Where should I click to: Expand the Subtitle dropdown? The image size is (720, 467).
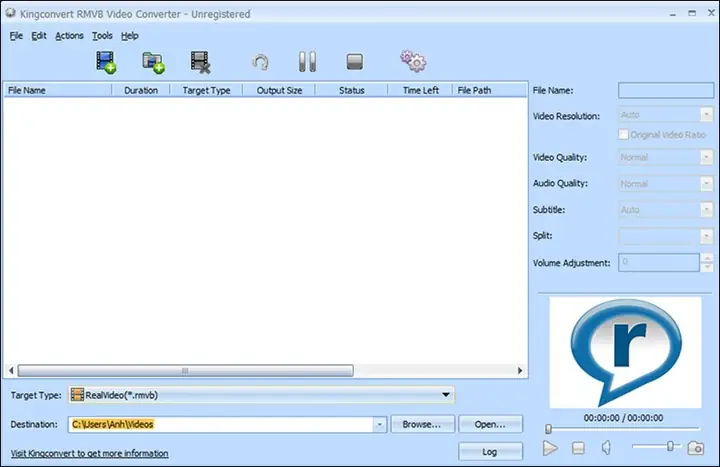point(706,210)
